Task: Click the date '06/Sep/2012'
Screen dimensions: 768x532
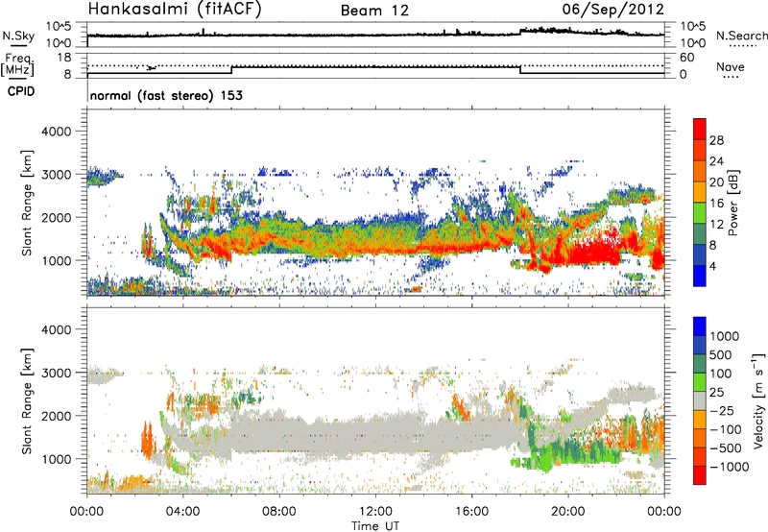Action: pyautogui.click(x=613, y=10)
